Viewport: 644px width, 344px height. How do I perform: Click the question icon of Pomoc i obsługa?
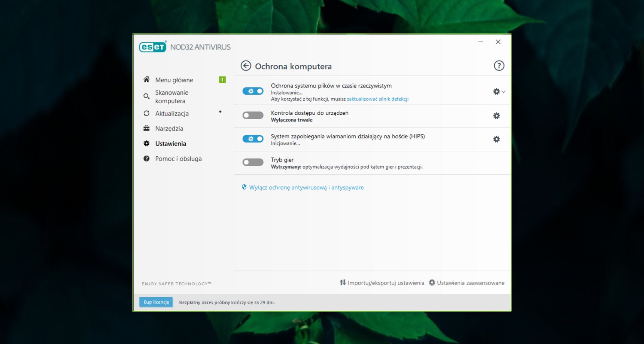click(x=146, y=159)
